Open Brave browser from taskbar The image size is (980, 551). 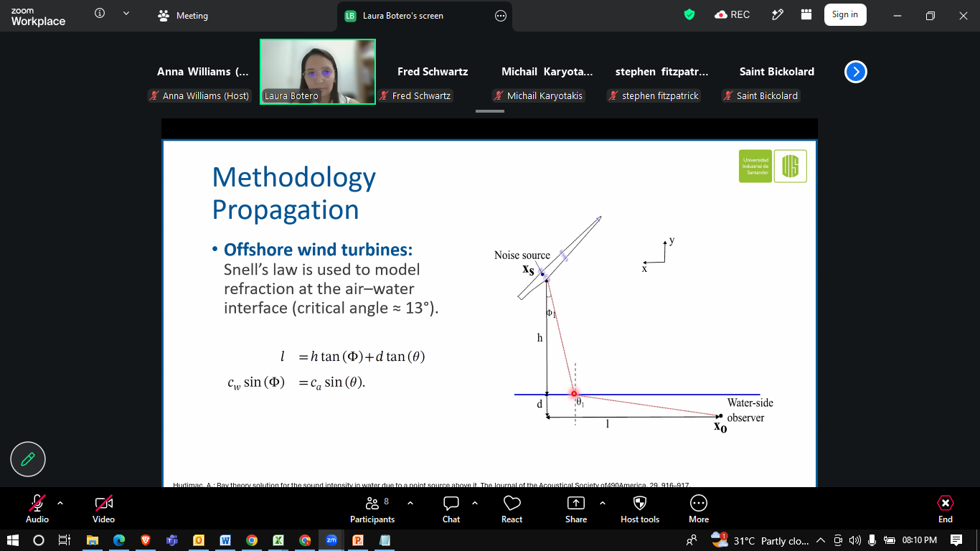pos(145,540)
